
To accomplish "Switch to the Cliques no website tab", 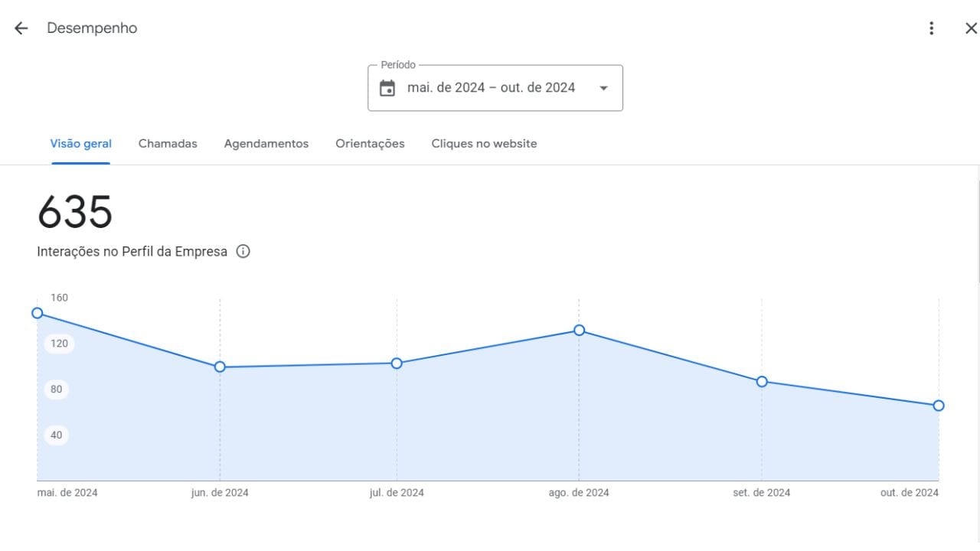I will [x=484, y=143].
